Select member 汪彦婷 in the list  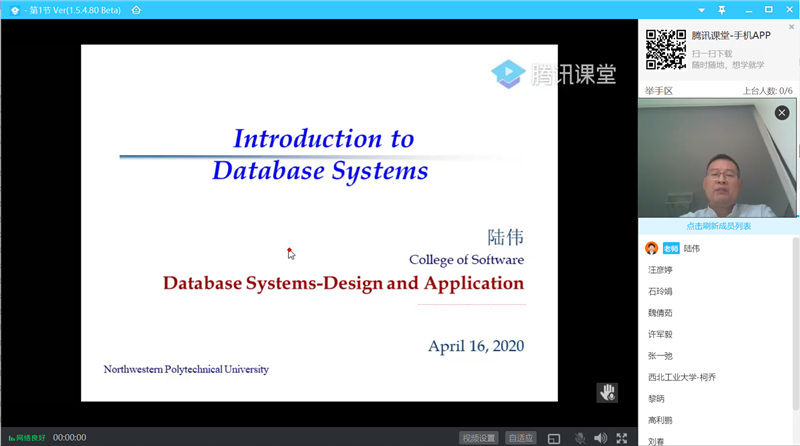[x=660, y=270]
